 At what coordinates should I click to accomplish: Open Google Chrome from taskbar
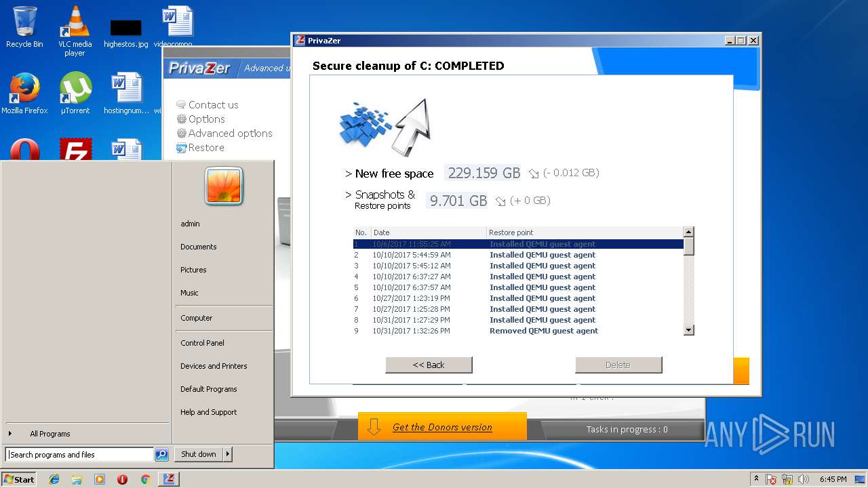(x=145, y=479)
